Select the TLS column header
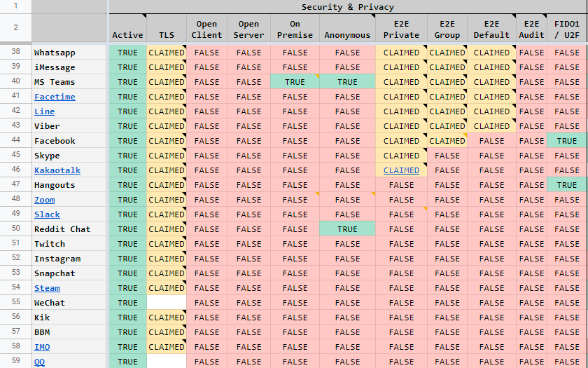 point(167,29)
